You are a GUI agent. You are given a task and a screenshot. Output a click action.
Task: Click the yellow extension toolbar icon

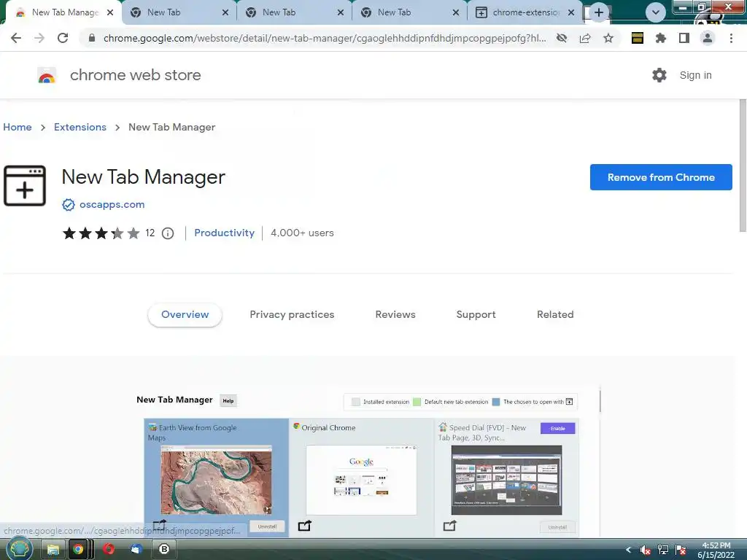(637, 38)
